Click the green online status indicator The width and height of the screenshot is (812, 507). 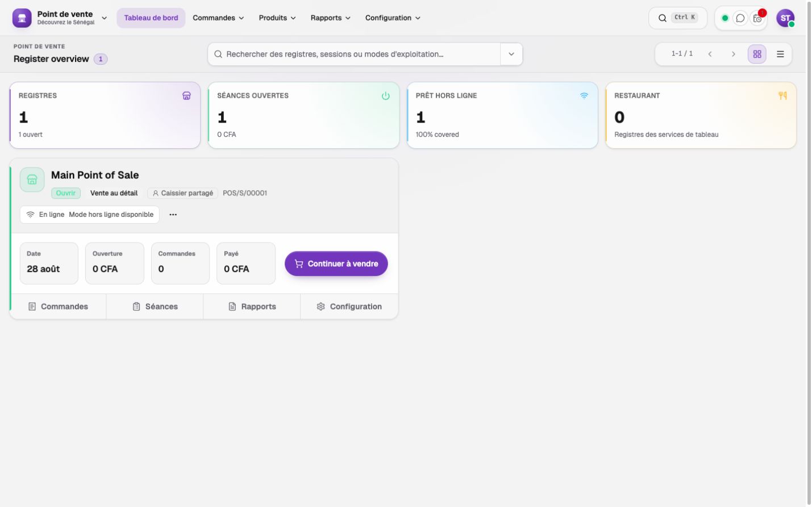725,18
